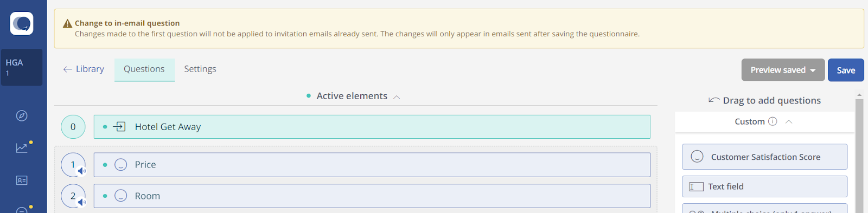Click the smiley icon on Price question
The image size is (868, 213).
coord(121,165)
